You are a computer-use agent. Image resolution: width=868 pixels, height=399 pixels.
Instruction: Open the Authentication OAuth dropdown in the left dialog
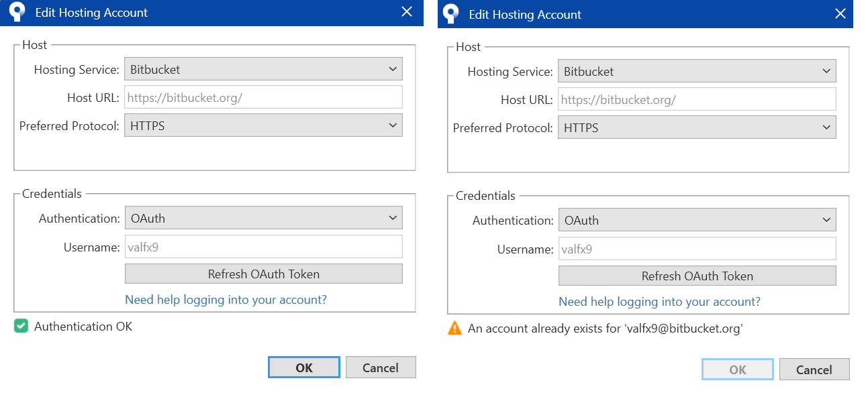point(263,218)
